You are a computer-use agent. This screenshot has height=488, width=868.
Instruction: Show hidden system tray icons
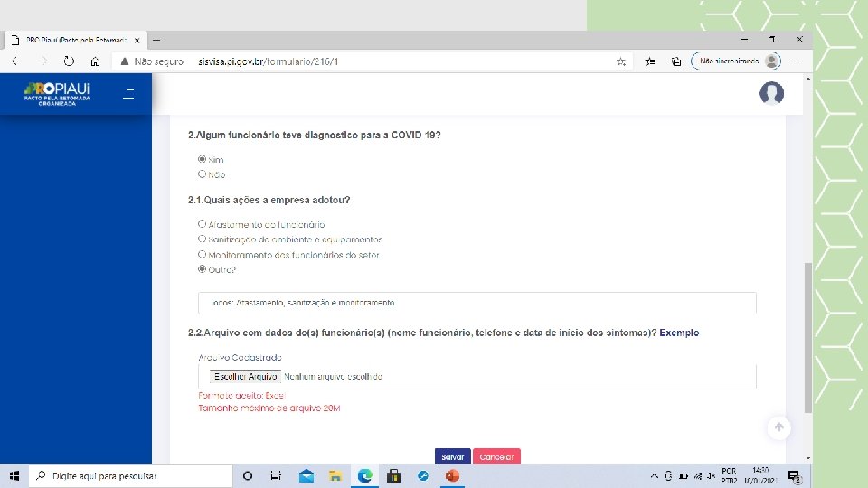(x=655, y=476)
